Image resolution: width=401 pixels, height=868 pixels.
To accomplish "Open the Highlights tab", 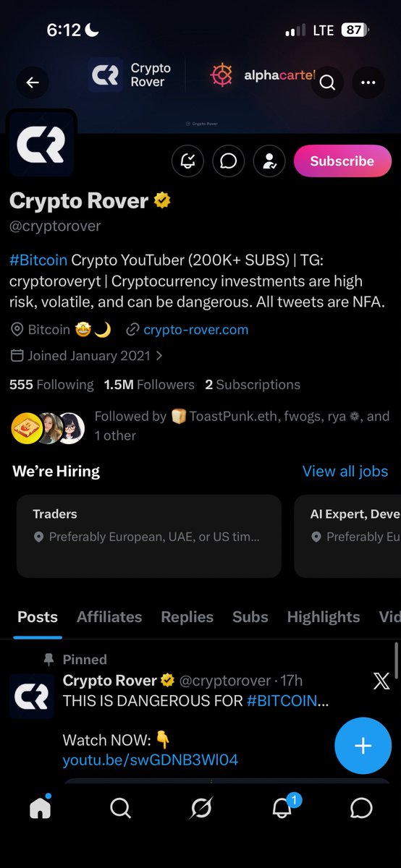I will pos(324,617).
